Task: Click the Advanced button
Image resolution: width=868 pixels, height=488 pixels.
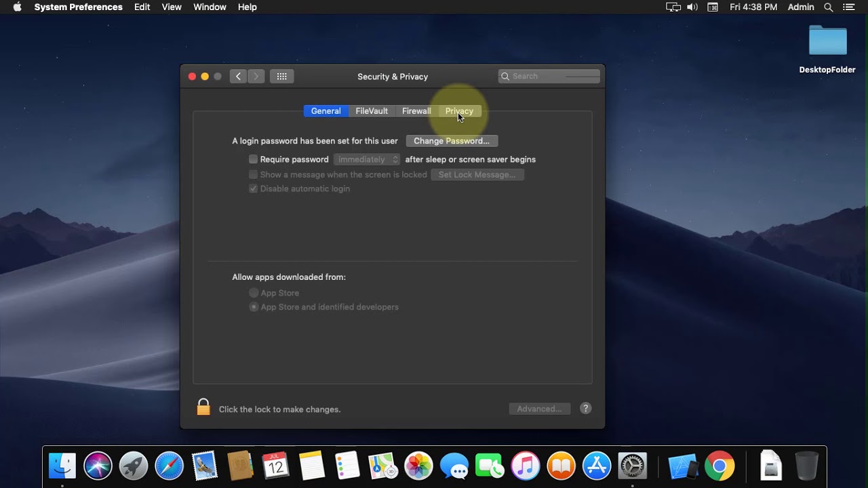Action: point(539,409)
